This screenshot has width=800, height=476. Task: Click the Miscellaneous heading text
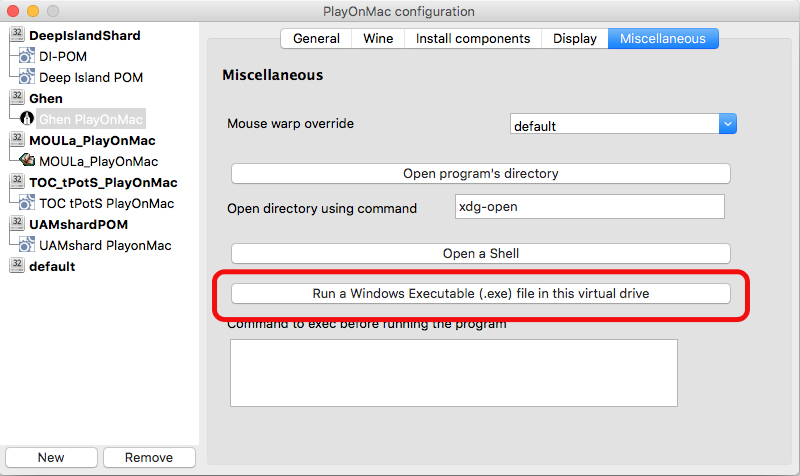click(272, 75)
